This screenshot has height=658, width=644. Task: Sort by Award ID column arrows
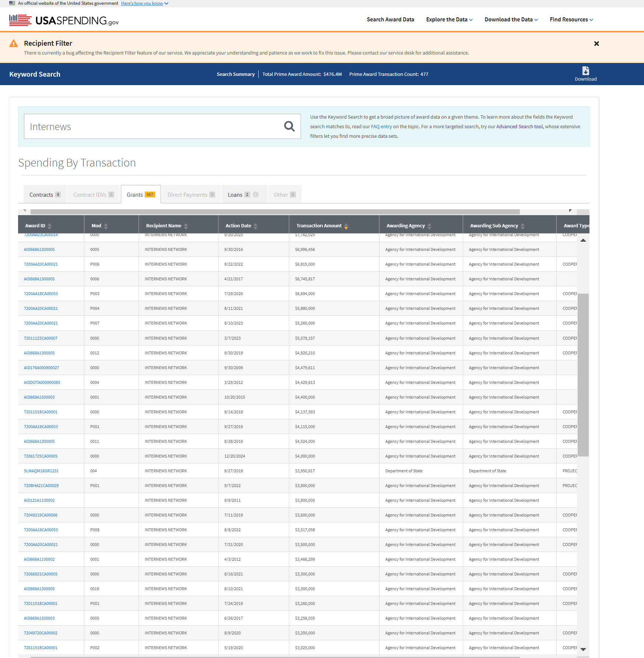pos(50,226)
